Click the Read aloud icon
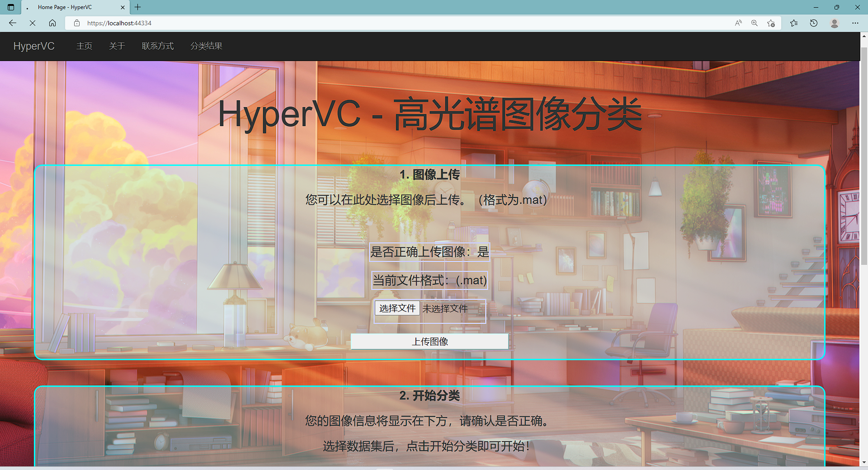This screenshot has width=868, height=470. coord(738,23)
